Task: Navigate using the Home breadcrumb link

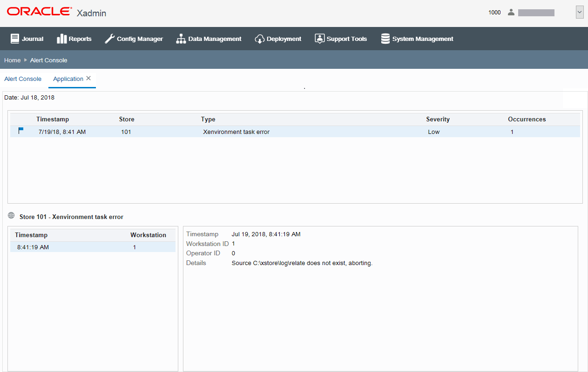Action: tap(12, 60)
